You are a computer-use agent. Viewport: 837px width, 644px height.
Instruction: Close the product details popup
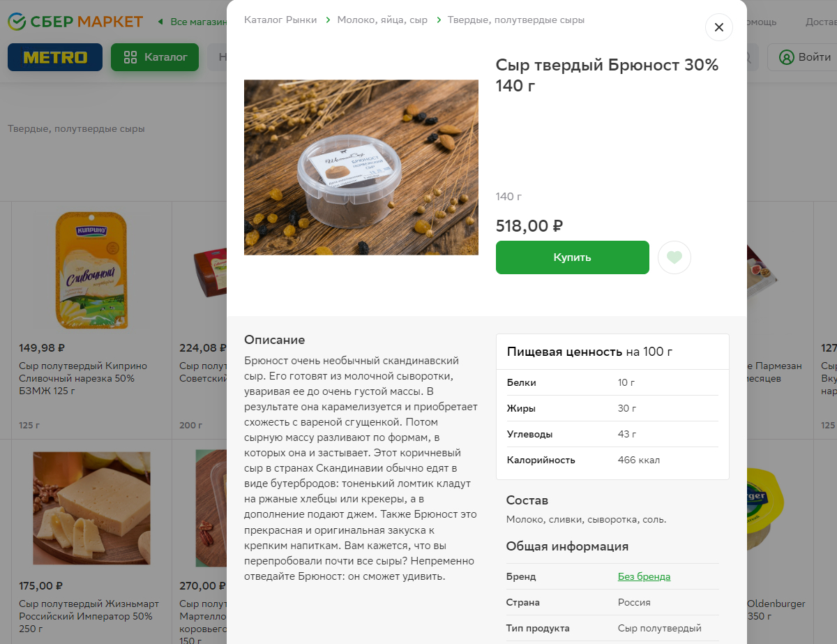click(x=719, y=27)
